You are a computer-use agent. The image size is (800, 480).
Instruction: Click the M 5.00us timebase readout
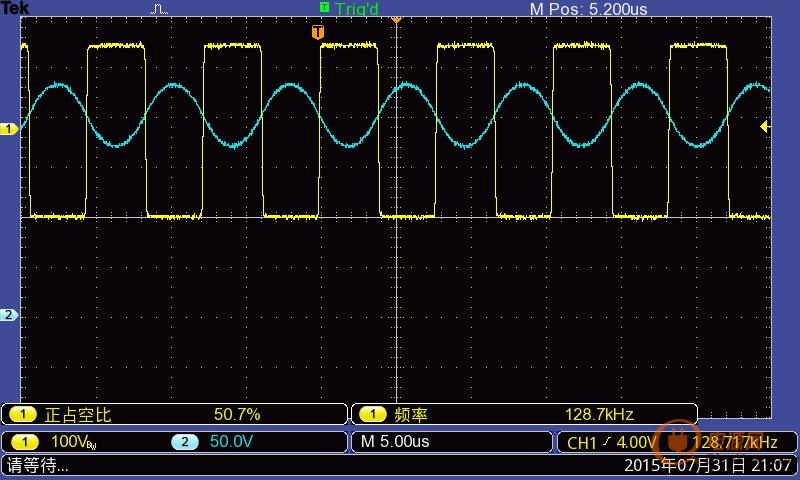(395, 441)
